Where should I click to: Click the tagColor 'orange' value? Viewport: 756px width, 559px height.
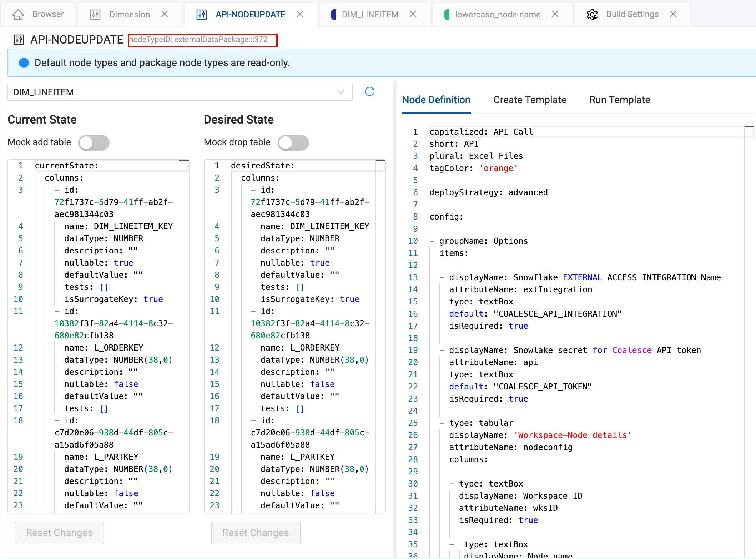pyautogui.click(x=498, y=168)
